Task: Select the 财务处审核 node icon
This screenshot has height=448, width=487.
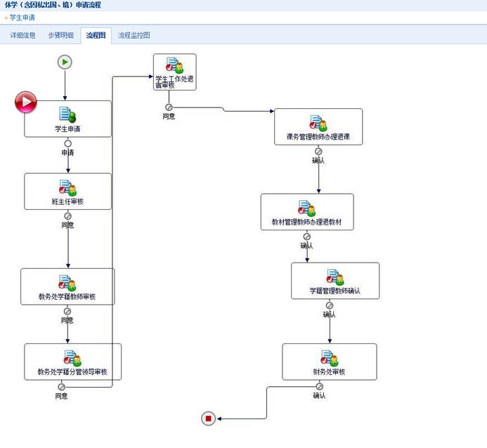Action: pyautogui.click(x=329, y=358)
